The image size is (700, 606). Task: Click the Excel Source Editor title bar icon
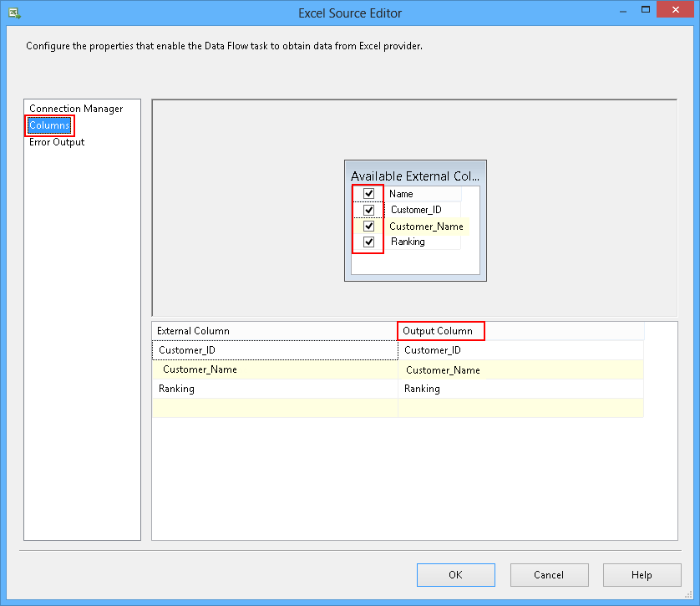pyautogui.click(x=14, y=13)
